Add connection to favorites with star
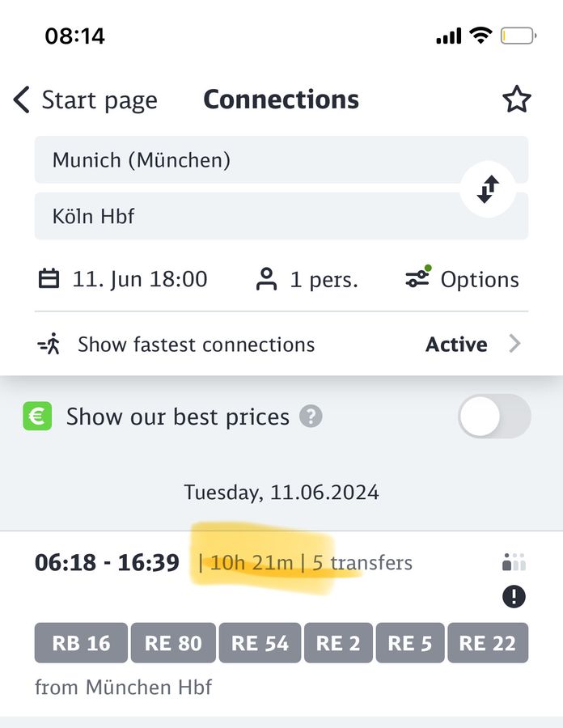Screen dimensions: 563x728 pos(516,99)
